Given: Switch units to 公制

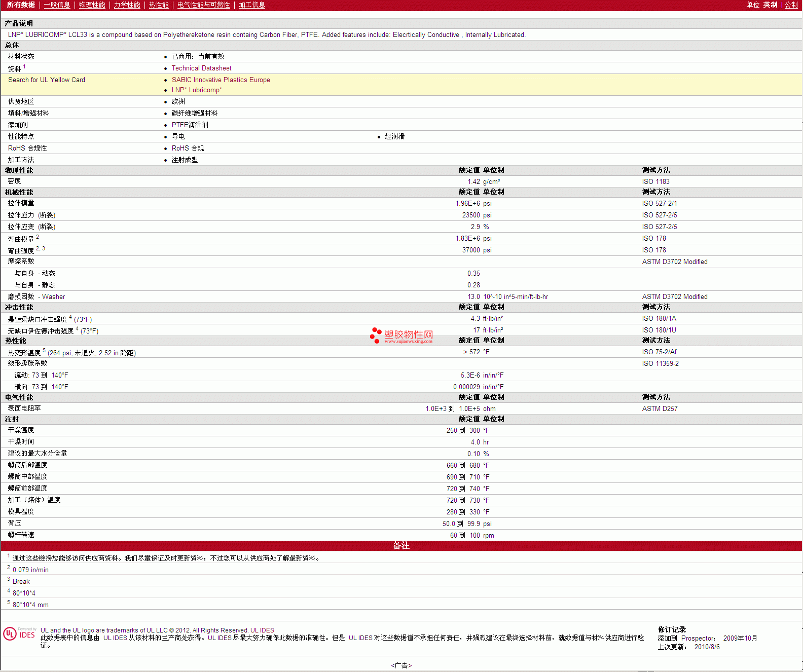Looking at the screenshot, I should pyautogui.click(x=791, y=5).
